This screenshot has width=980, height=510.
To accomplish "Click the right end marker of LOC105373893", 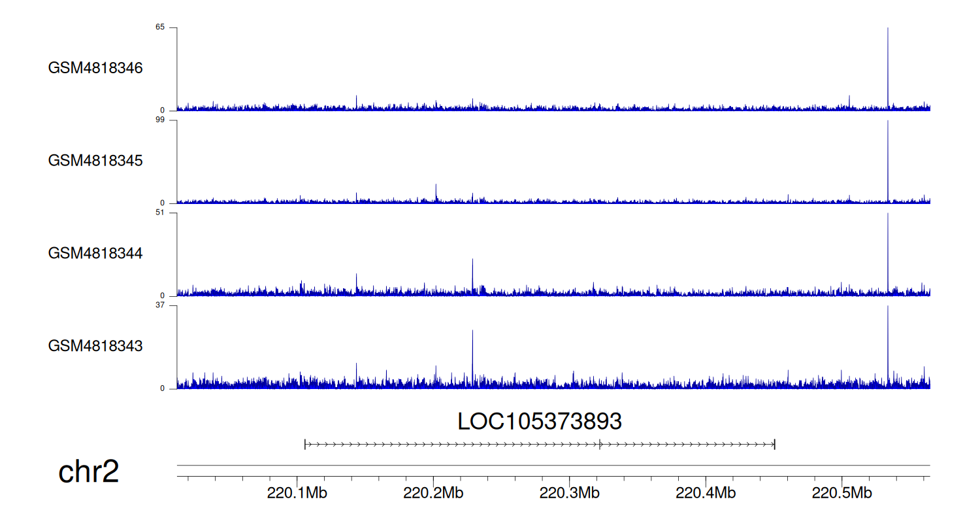I will pyautogui.click(x=774, y=445).
